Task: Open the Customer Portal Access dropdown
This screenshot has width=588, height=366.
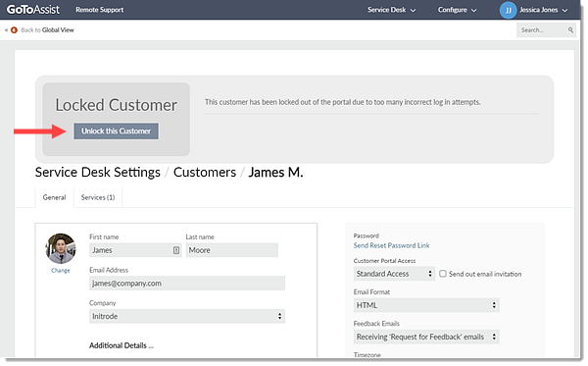Action: pyautogui.click(x=394, y=274)
